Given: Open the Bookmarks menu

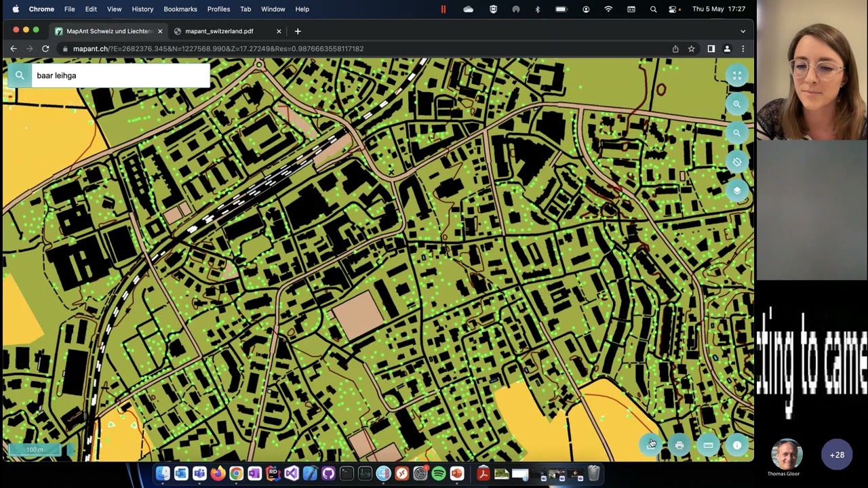Looking at the screenshot, I should coord(180,9).
